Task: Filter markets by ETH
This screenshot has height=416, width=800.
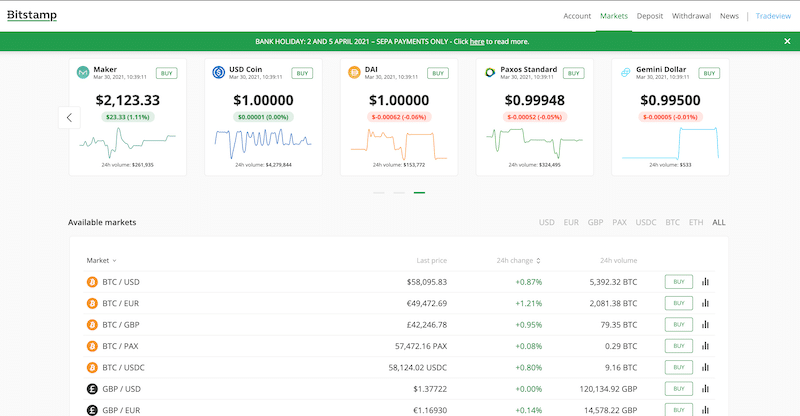Action: click(696, 223)
